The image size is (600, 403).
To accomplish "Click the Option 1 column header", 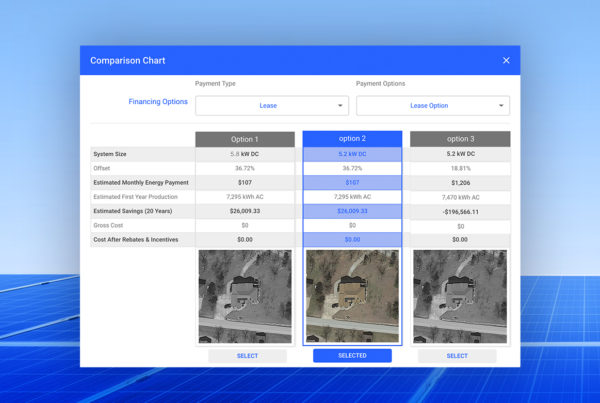I will (x=244, y=139).
